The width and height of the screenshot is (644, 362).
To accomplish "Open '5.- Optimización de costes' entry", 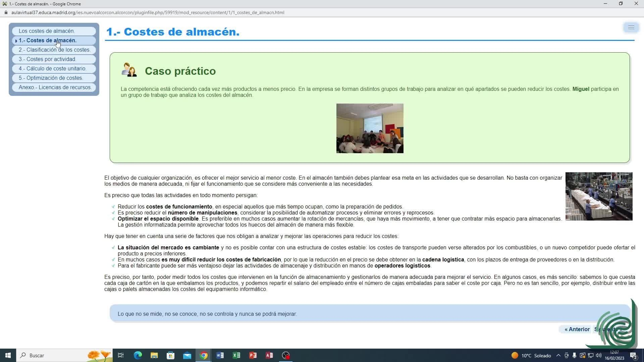I will [51, 78].
